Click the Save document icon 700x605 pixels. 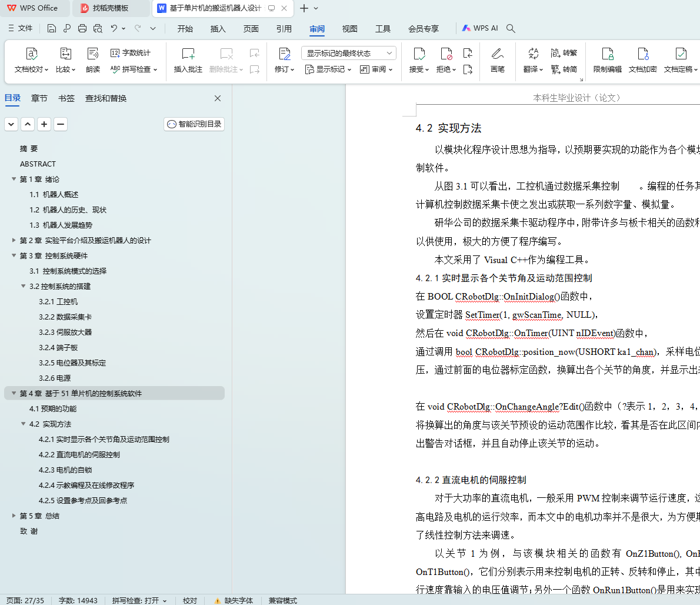[52, 29]
